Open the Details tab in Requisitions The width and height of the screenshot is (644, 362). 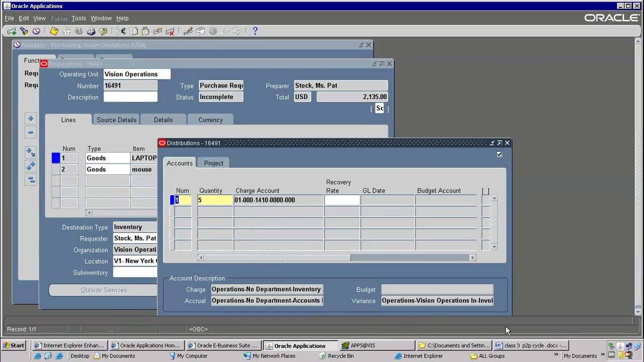pyautogui.click(x=163, y=120)
